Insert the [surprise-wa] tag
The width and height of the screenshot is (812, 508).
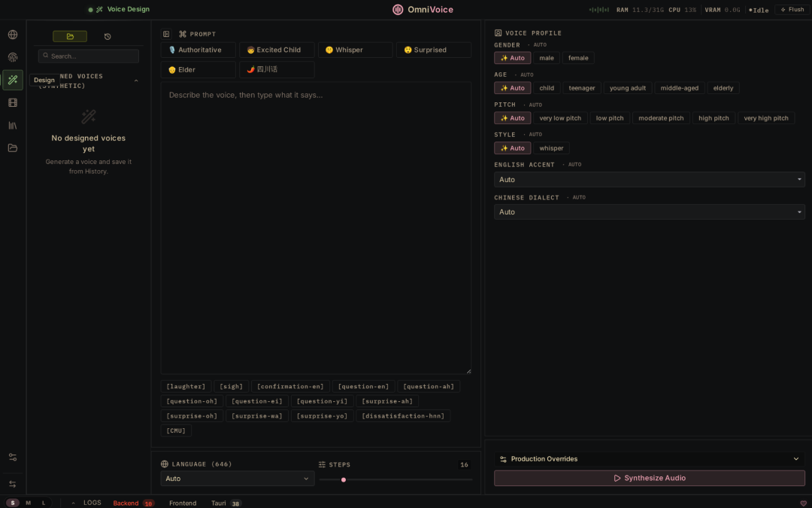(x=257, y=415)
